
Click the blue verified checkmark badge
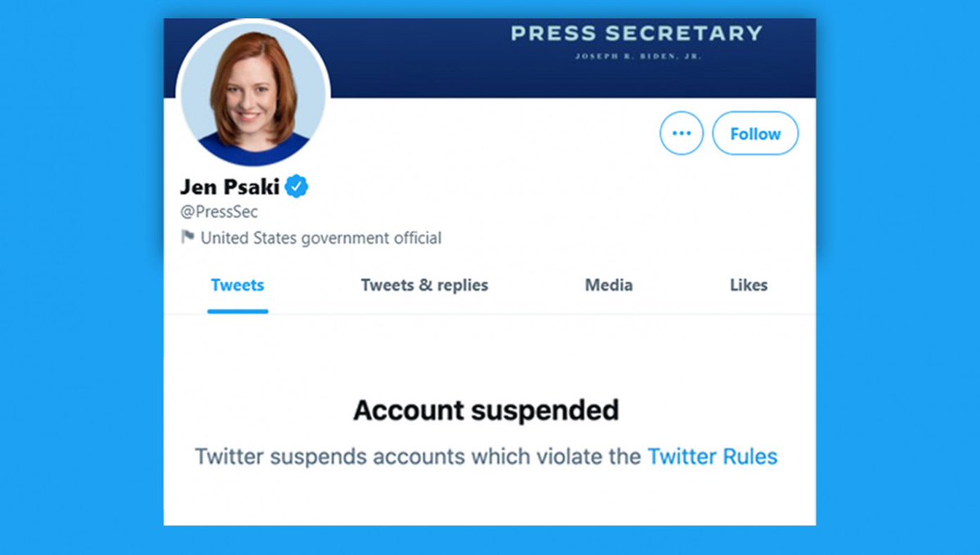pos(296,186)
